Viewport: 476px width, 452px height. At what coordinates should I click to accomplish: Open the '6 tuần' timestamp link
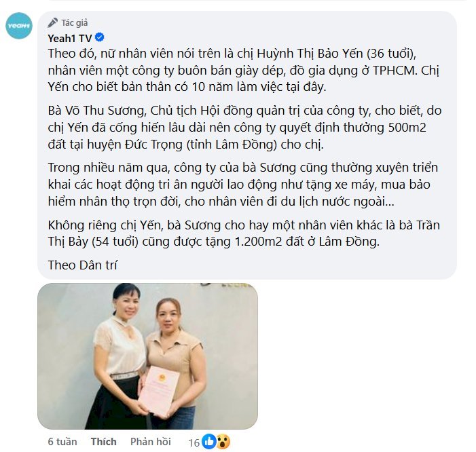click(62, 441)
